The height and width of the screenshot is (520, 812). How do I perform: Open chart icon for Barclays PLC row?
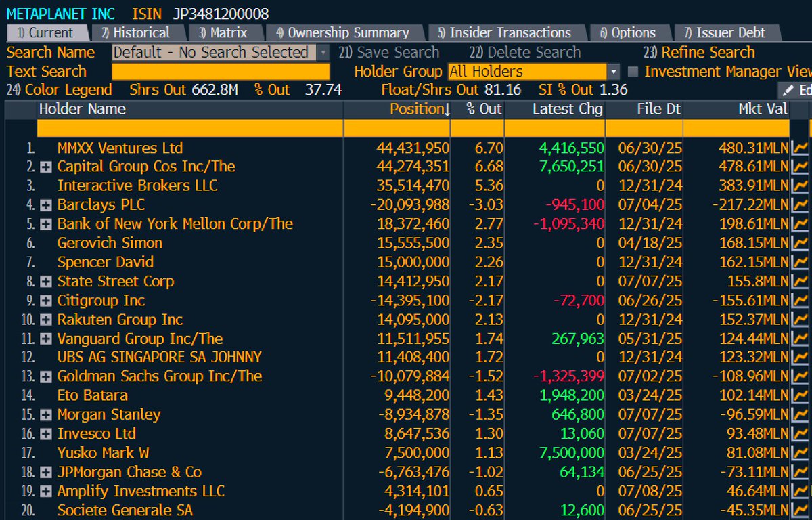pos(799,204)
